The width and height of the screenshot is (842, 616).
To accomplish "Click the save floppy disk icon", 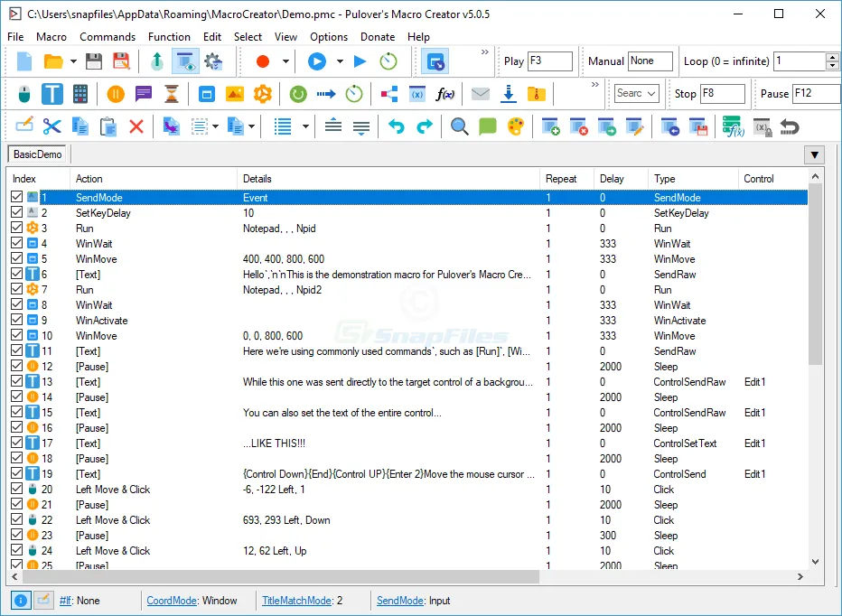I will click(x=93, y=61).
